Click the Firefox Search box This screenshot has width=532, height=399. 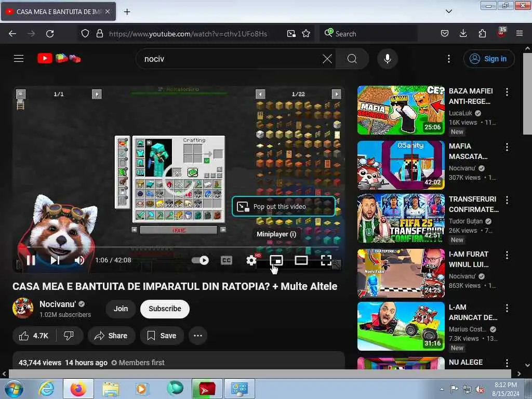(368, 34)
